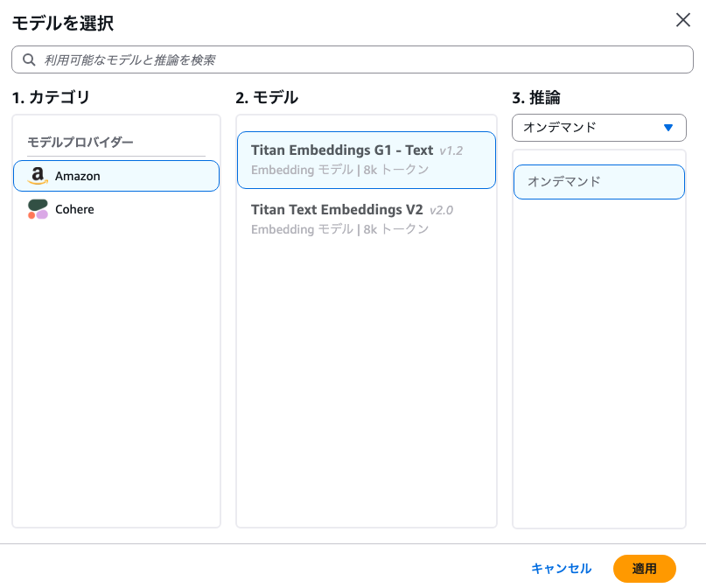The image size is (706, 588).
Task: Click the magnifying glass search icon
Action: click(x=29, y=59)
